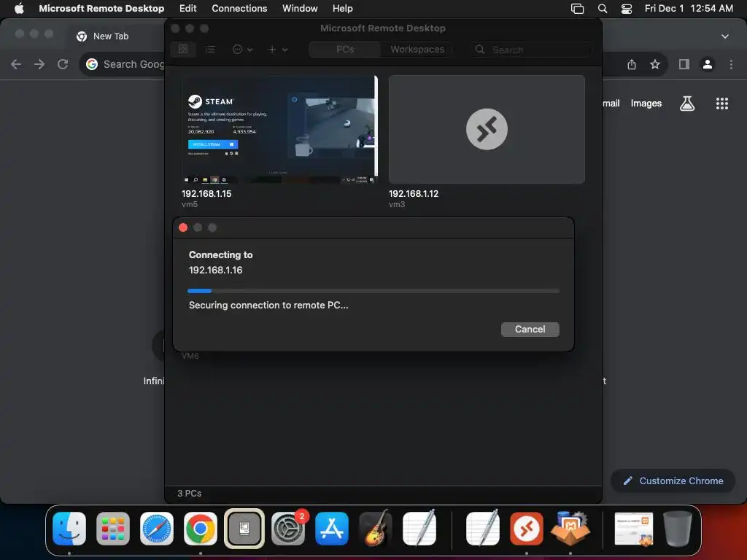Open the Add plus dropdown
The height and width of the screenshot is (560, 747).
coord(278,49)
